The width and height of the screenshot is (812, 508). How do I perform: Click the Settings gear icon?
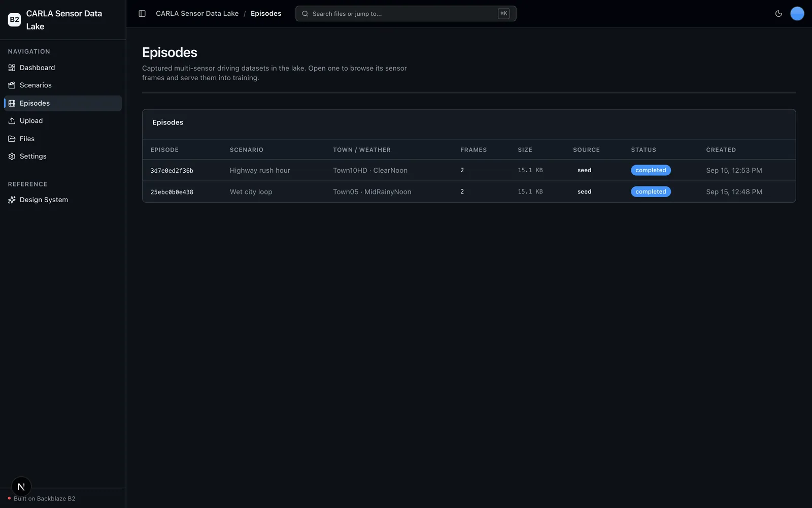[x=12, y=156]
